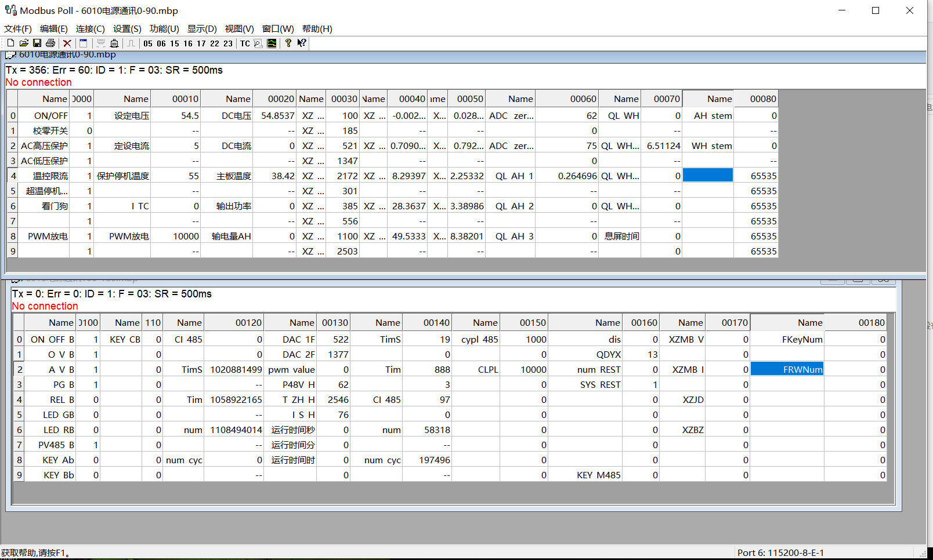933x560 pixels.
Task: Click the Disconnect plug icon
Action: point(114,43)
